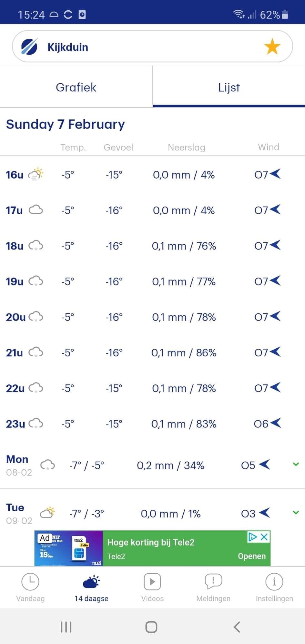Open the Hoge korting bij Tele2 link

point(151,542)
